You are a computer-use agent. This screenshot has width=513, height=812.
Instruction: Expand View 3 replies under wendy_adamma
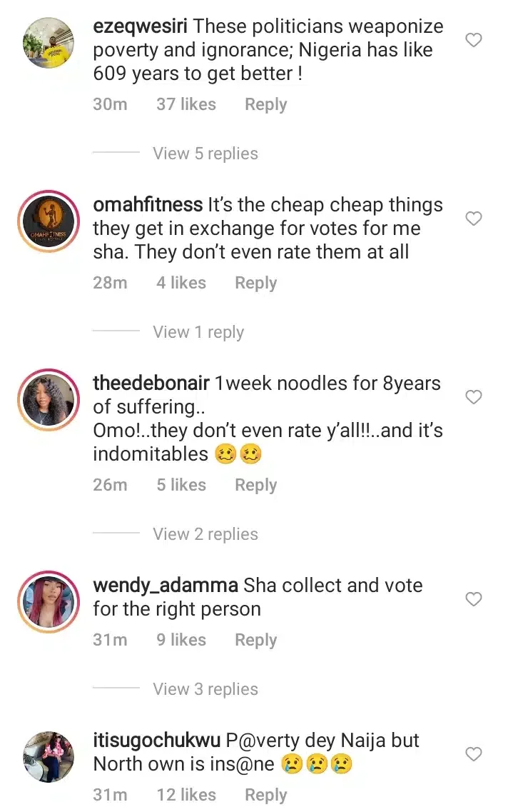tap(205, 689)
